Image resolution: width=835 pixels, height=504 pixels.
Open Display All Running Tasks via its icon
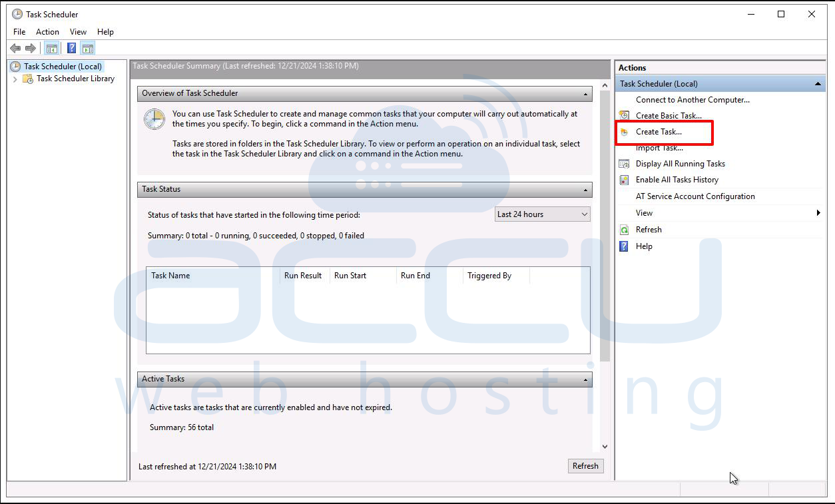pyautogui.click(x=623, y=163)
